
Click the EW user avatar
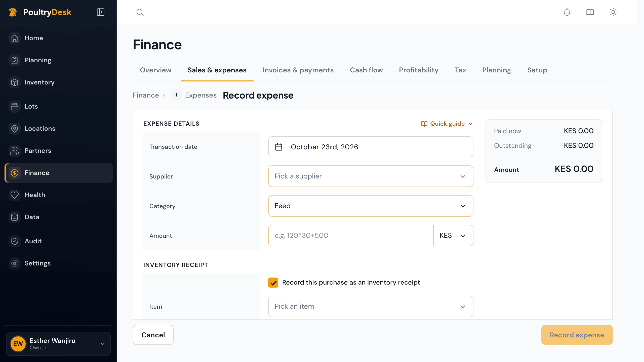pos(18,344)
